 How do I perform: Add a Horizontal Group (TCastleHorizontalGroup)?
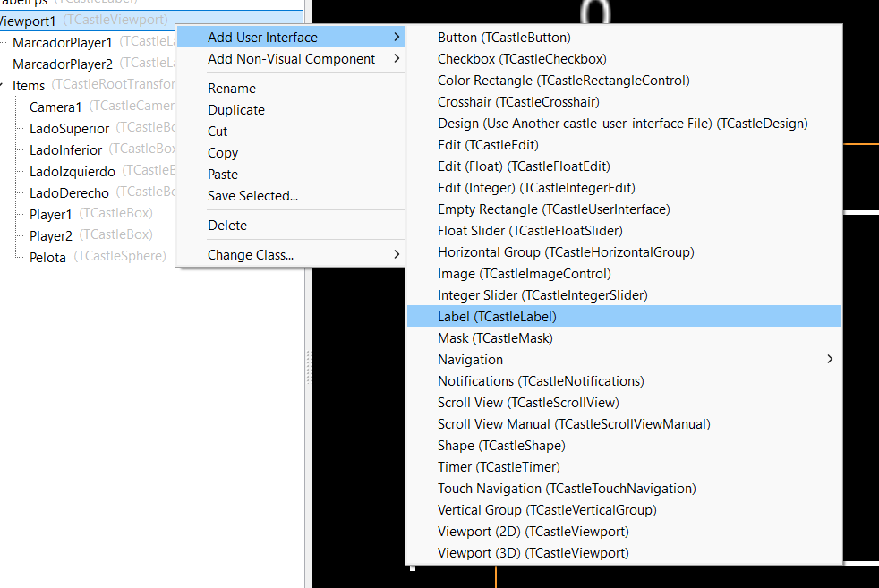[x=624, y=252]
